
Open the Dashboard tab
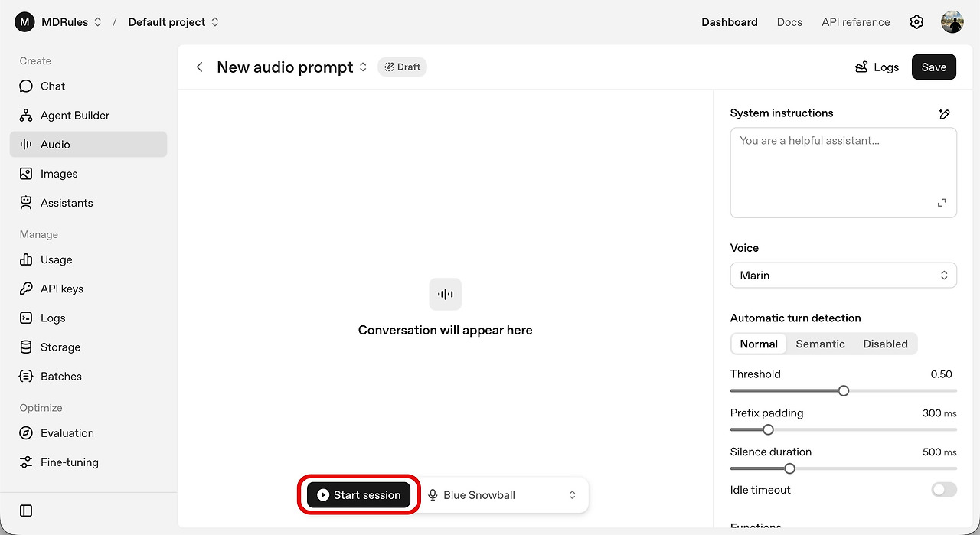coord(730,22)
